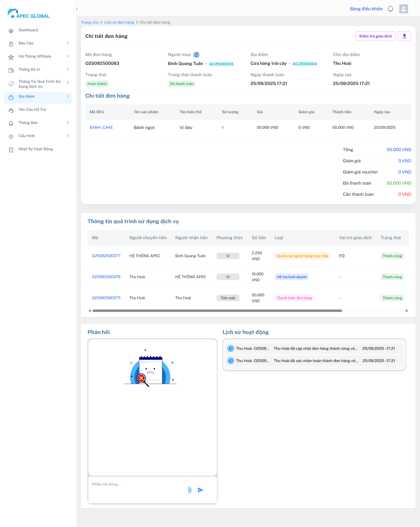Expand the Cấu Hình menu chevron
420x527 pixels.
68,136
